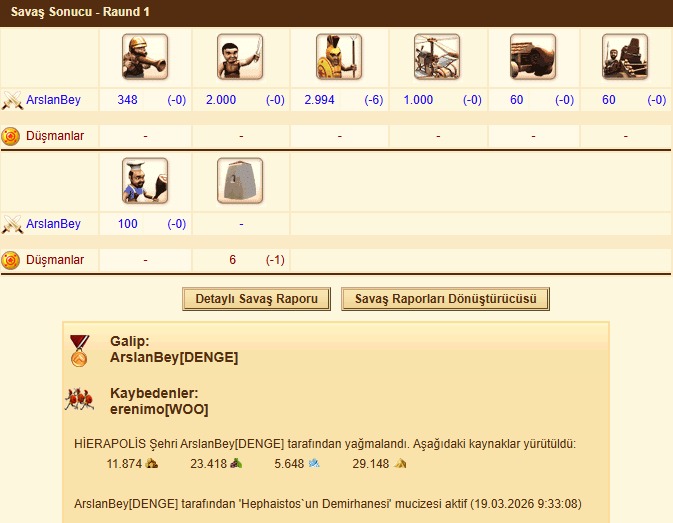Click Düşmanlar label in upper table

(55, 136)
